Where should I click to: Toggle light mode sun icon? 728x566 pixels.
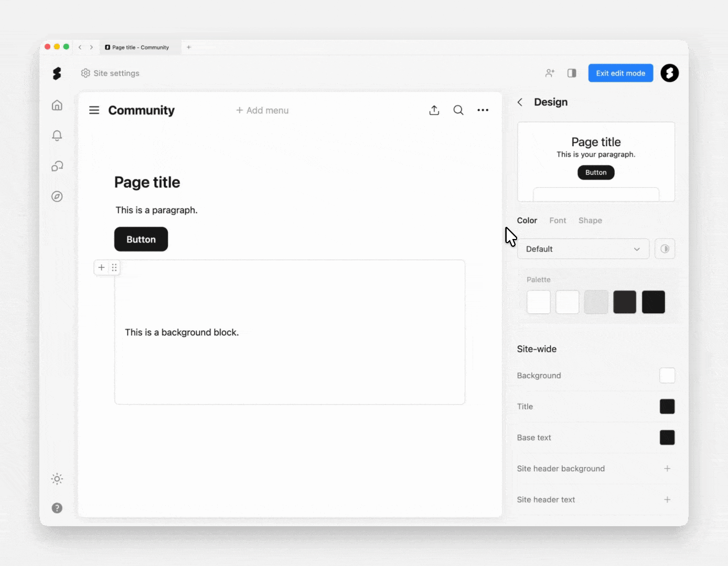coord(57,478)
